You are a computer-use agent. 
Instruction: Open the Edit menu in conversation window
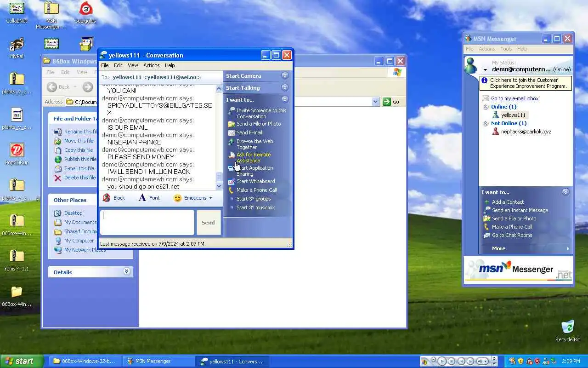[118, 65]
